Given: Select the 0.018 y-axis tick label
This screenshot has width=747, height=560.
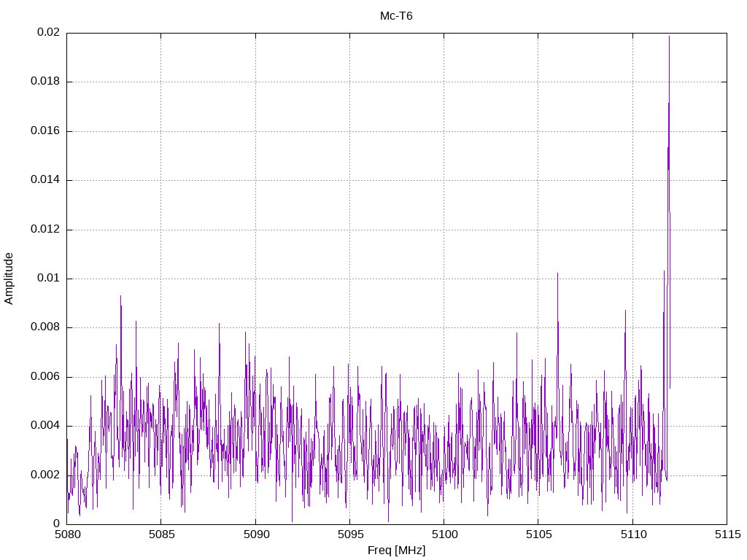Looking at the screenshot, I should click(x=45, y=82).
